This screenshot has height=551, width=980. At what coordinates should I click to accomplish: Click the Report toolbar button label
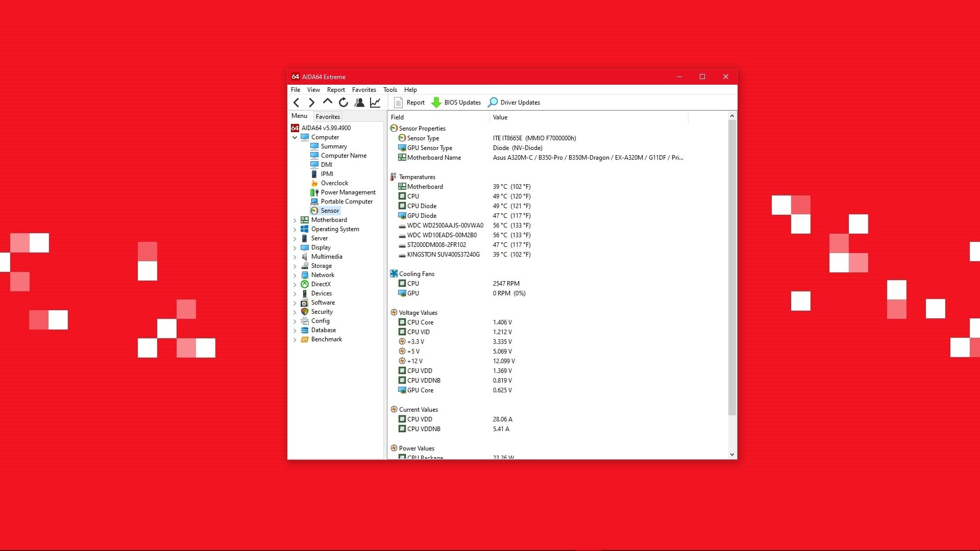point(415,103)
